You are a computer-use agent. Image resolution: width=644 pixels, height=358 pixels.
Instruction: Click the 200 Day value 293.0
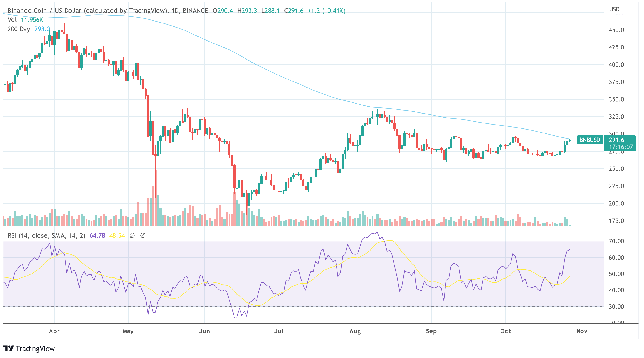(x=42, y=29)
